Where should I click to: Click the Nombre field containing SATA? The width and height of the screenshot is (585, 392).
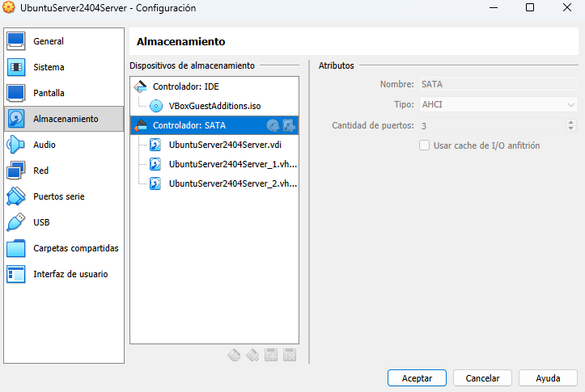pyautogui.click(x=497, y=84)
